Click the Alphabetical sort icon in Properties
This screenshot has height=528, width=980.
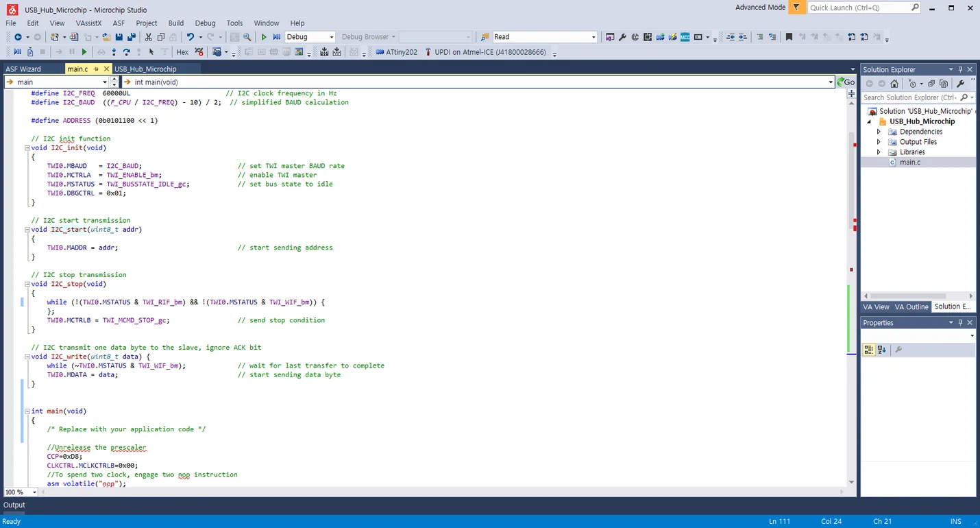click(882, 350)
